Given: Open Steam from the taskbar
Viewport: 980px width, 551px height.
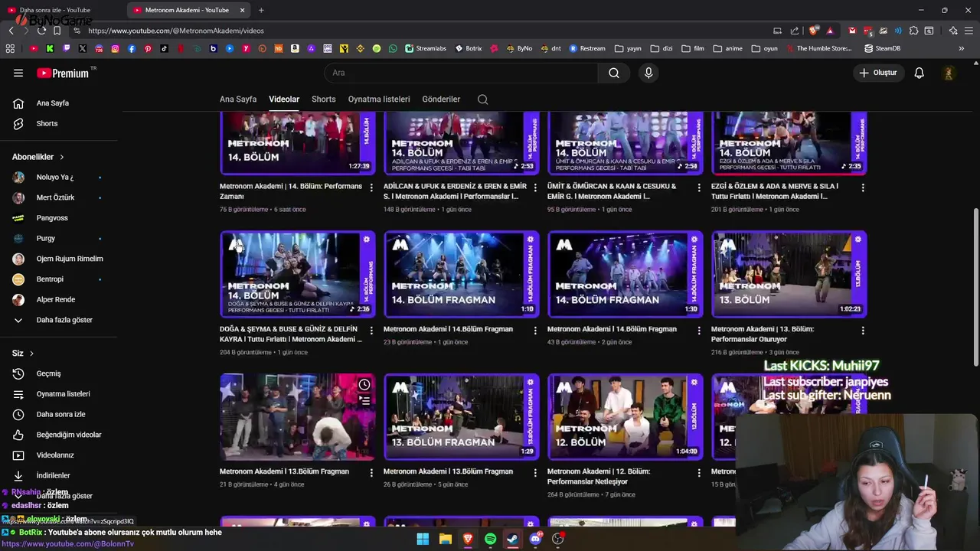Looking at the screenshot, I should (x=512, y=539).
